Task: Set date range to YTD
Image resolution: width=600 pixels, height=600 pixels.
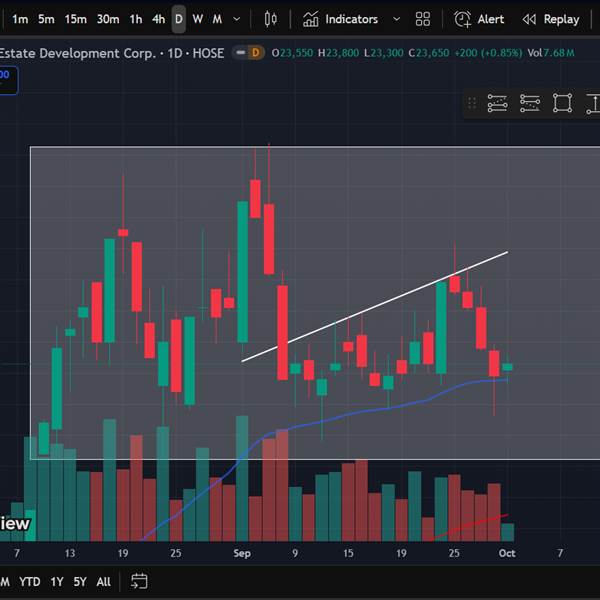Action: click(x=29, y=582)
